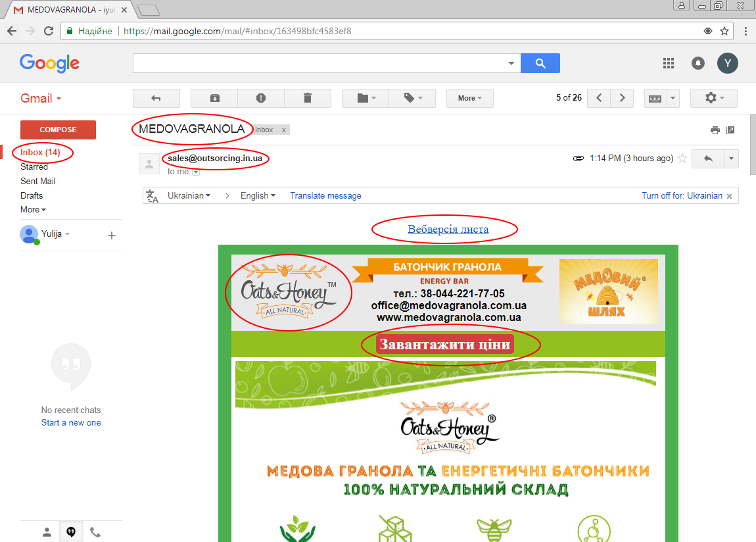Open the Labels tag dropdown

coord(412,98)
